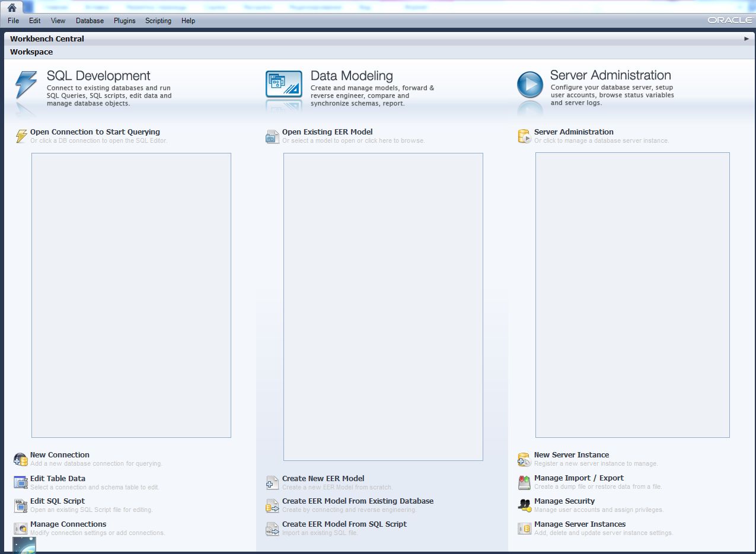Click the EER Model From SQL Script icon
Viewport: 756px width, 554px height.
tap(272, 529)
